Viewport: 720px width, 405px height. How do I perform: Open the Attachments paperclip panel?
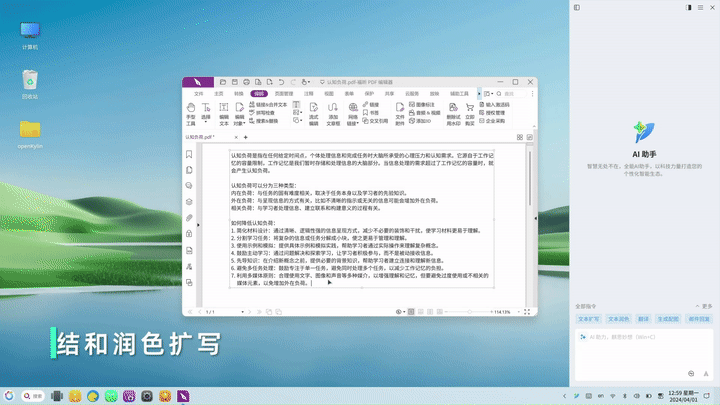click(189, 218)
